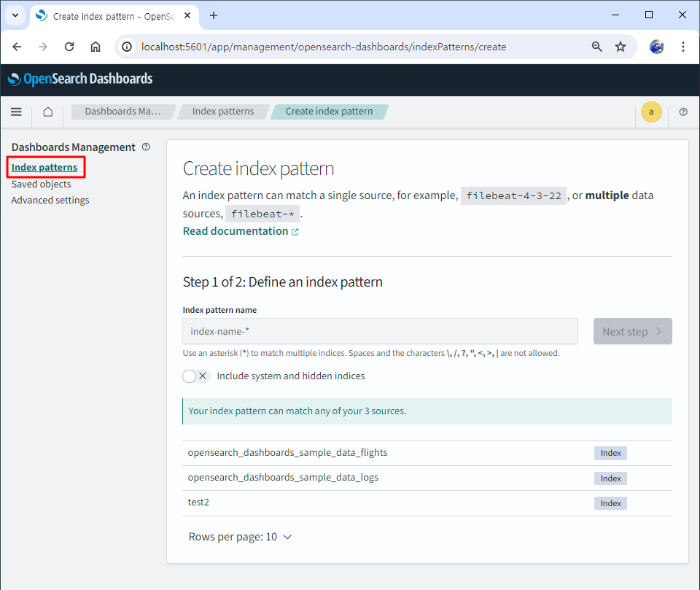Click the Index badge for logs row
The image size is (700, 590).
(x=610, y=478)
